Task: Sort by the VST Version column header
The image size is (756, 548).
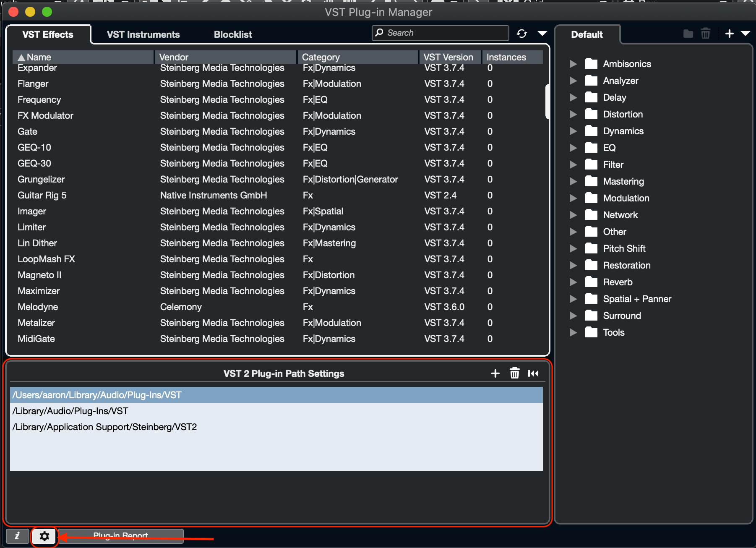Action: [x=450, y=57]
